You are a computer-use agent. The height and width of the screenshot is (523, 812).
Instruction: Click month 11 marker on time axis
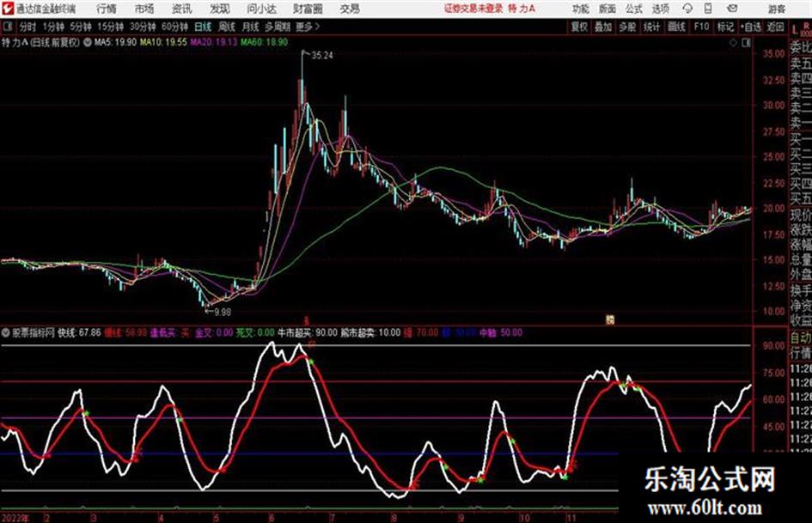(x=571, y=518)
